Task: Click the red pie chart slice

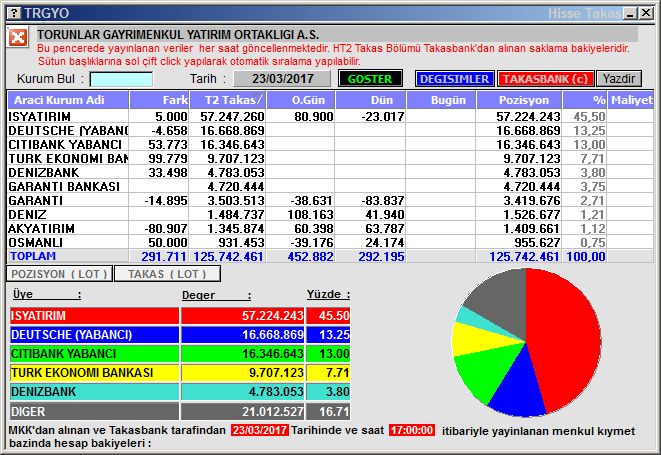Action: point(565,337)
